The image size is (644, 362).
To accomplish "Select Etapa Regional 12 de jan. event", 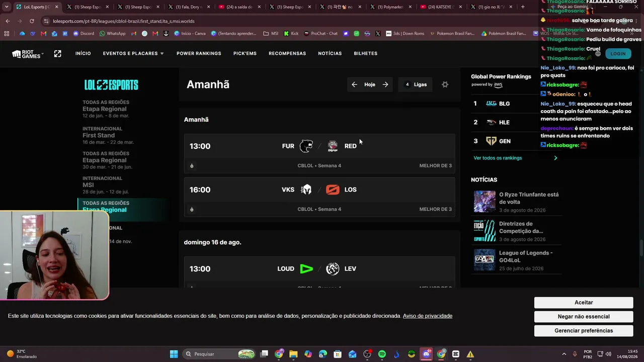I will coord(106,109).
